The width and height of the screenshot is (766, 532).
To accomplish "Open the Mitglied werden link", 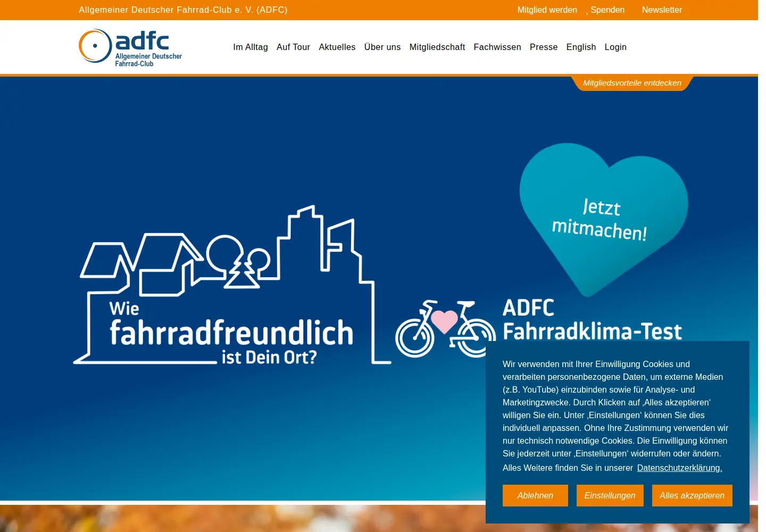I will [547, 10].
